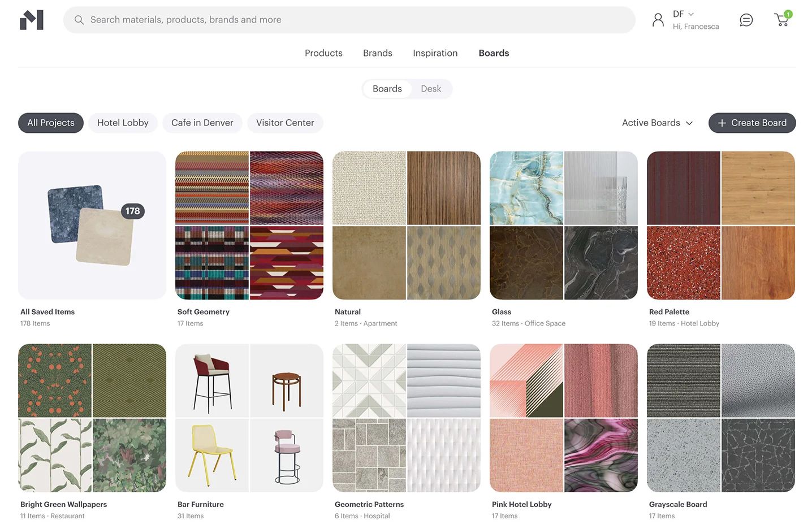The image size is (812, 529).
Task: Open the Bar Furniture board title
Action: tap(201, 504)
